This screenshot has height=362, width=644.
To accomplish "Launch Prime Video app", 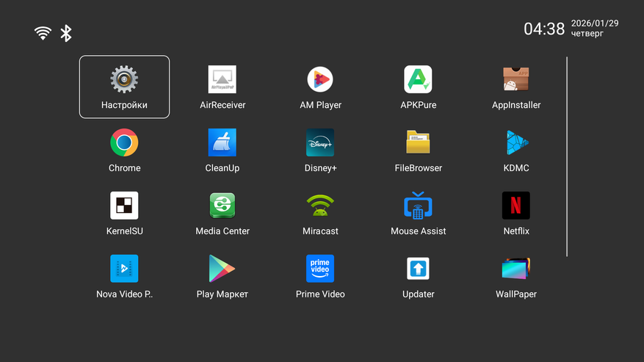I will (320, 269).
